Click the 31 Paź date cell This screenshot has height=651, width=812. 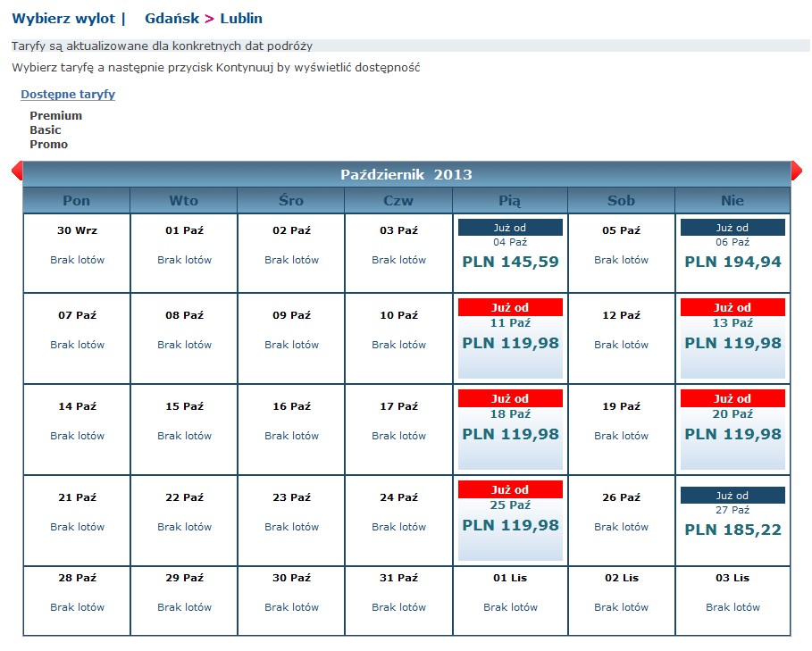click(398, 601)
